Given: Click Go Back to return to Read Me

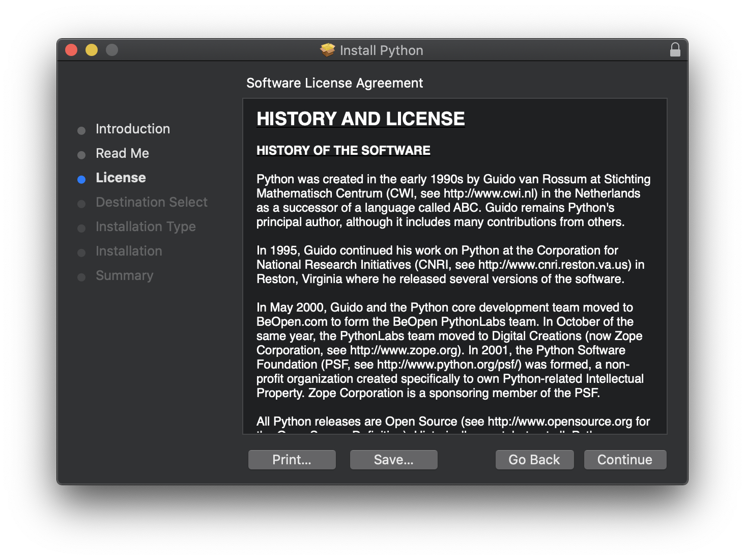Looking at the screenshot, I should (534, 460).
